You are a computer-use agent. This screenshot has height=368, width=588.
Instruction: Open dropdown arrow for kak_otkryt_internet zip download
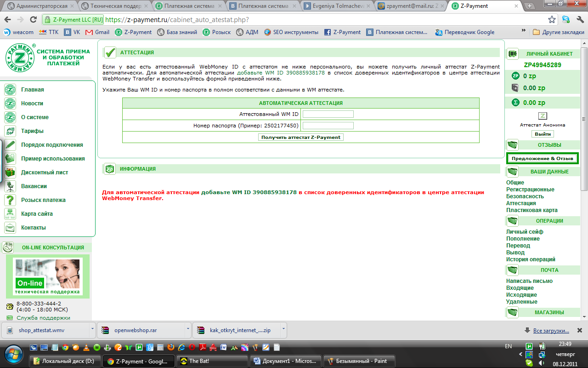pos(283,329)
